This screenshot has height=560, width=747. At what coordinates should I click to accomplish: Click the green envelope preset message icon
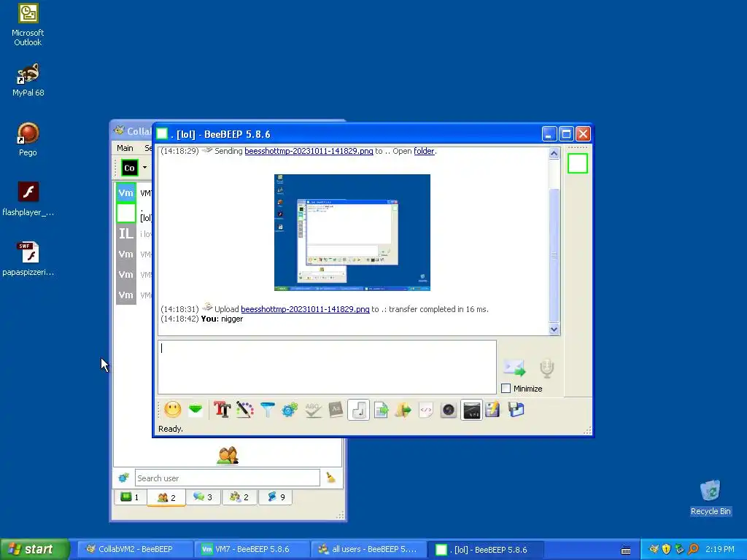click(196, 410)
